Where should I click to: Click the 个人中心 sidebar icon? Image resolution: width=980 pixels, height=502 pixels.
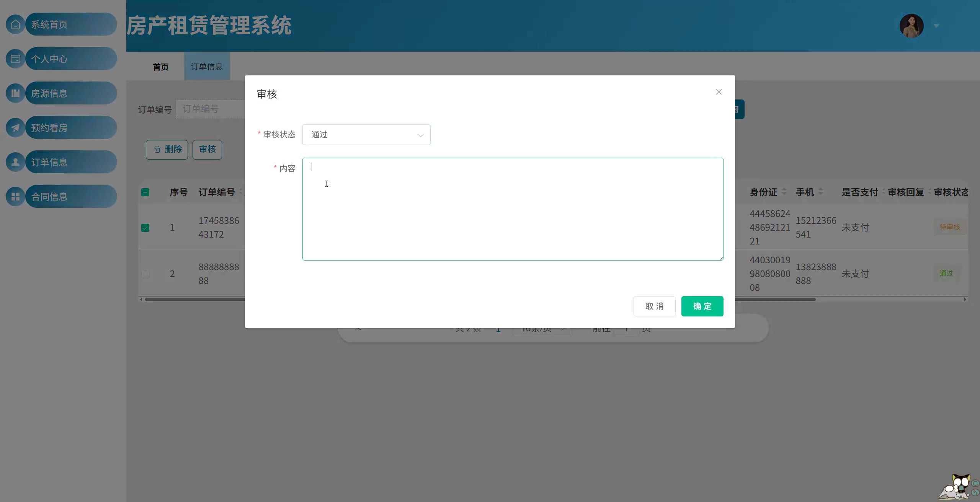tap(15, 59)
